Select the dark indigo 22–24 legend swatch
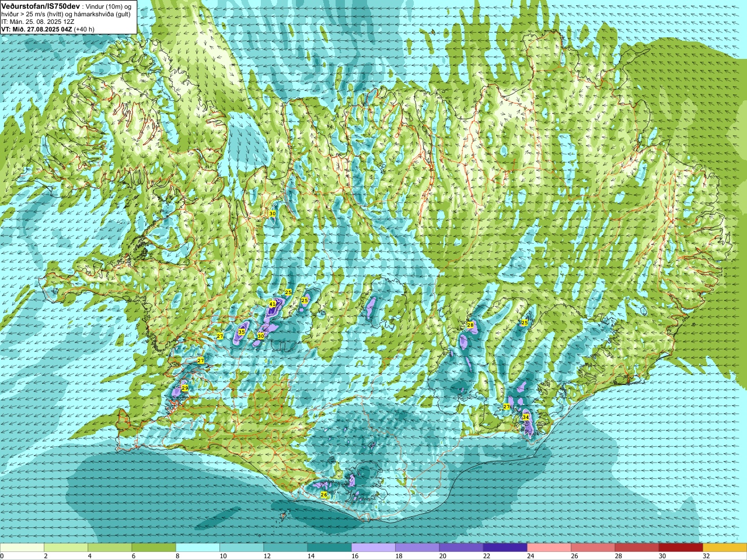Image resolution: width=747 pixels, height=560 pixels. (x=505, y=548)
